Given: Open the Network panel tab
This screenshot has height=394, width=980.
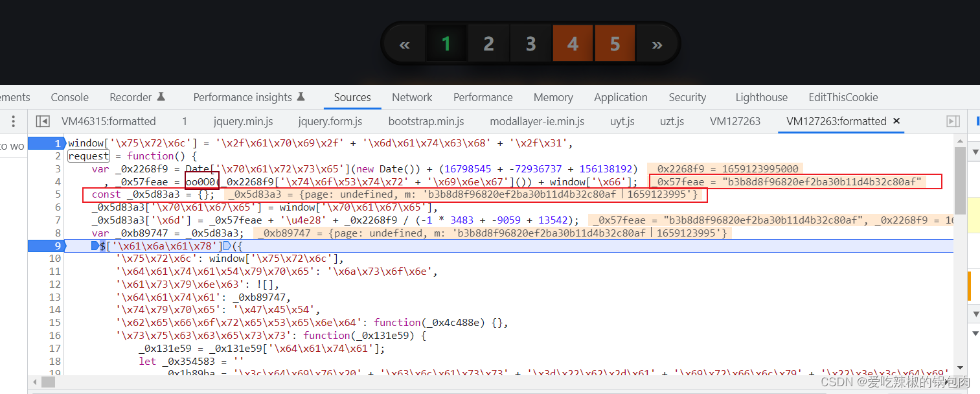Looking at the screenshot, I should click(x=412, y=97).
